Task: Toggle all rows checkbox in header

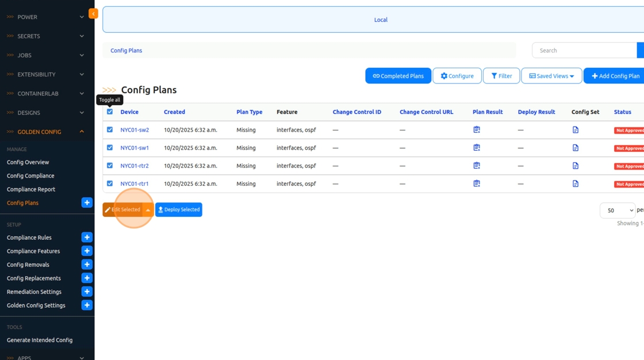Action: tap(110, 112)
